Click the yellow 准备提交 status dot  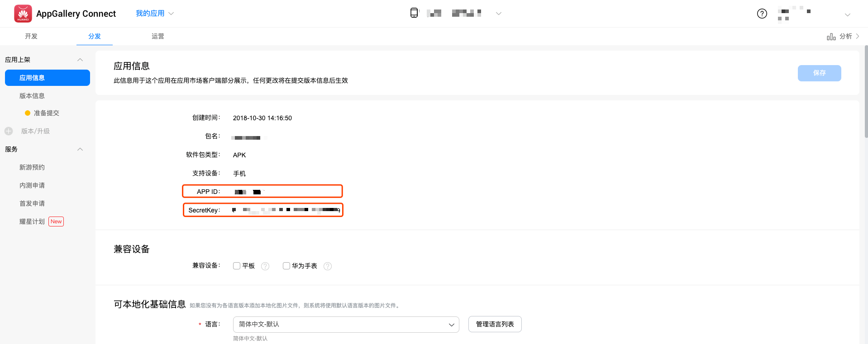pos(28,113)
